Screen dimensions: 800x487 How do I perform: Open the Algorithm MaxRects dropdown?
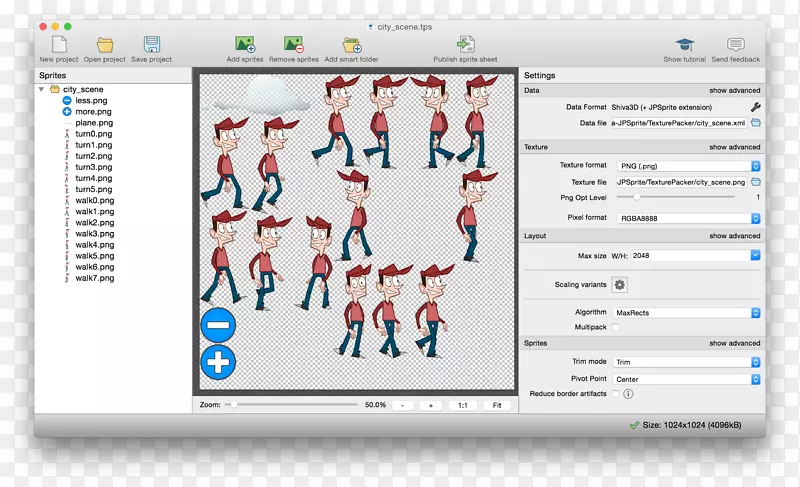coord(686,313)
